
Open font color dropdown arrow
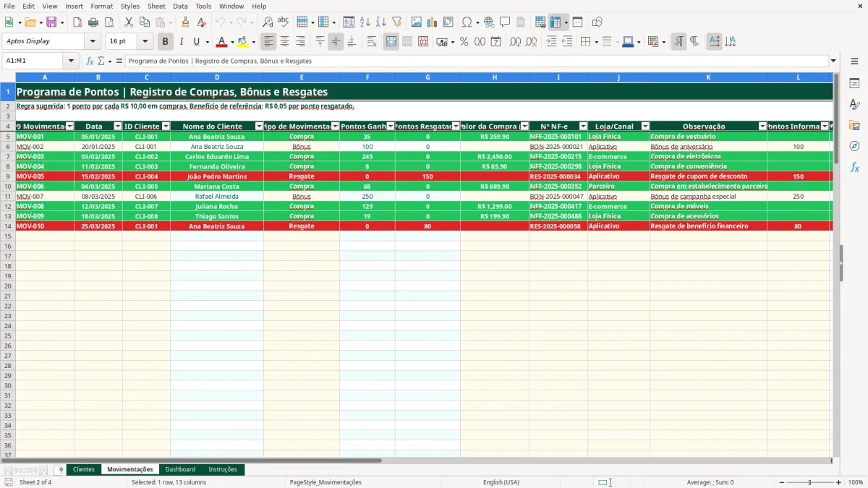232,42
